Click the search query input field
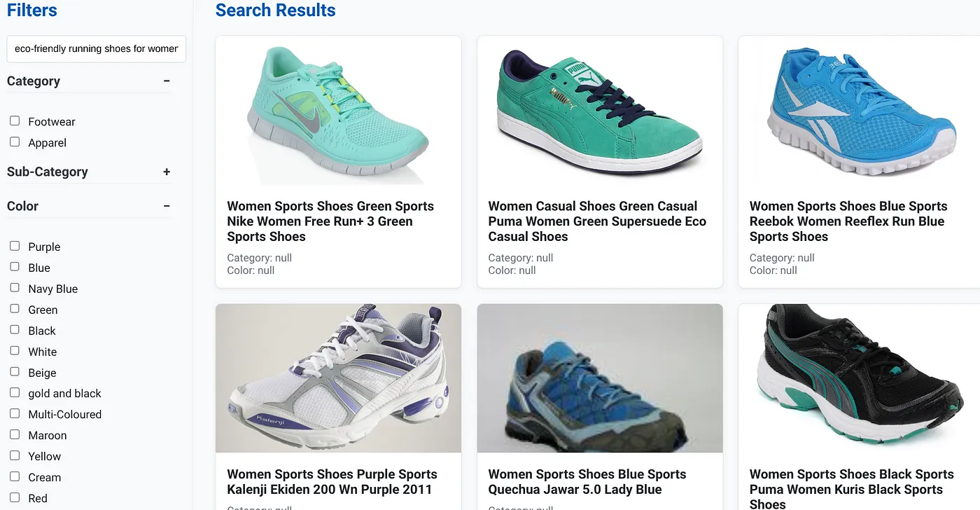The image size is (980, 510). (97, 49)
